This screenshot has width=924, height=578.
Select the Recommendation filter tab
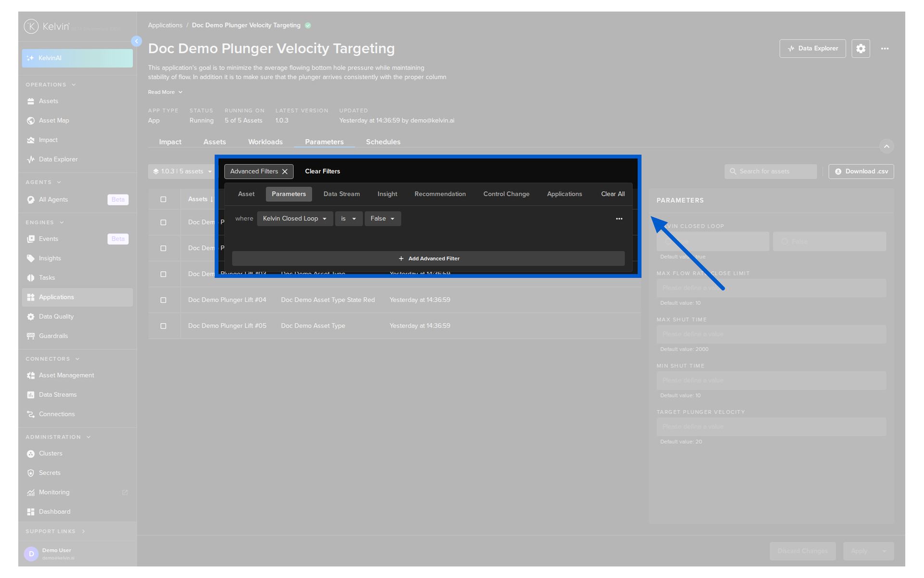[x=440, y=194]
